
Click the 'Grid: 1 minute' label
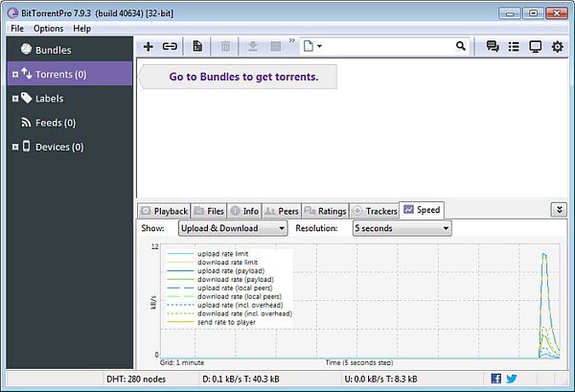(x=182, y=362)
